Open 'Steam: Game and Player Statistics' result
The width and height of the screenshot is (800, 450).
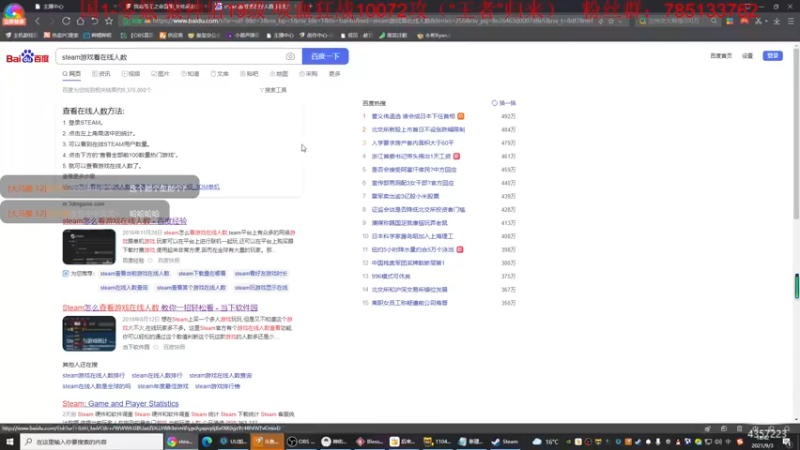pyautogui.click(x=120, y=404)
